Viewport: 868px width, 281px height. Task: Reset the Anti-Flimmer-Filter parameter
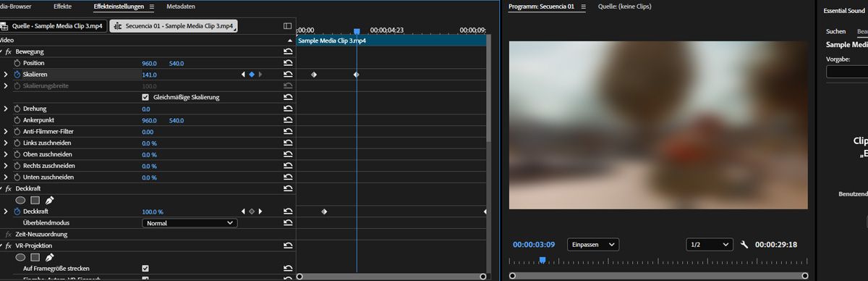tap(288, 132)
